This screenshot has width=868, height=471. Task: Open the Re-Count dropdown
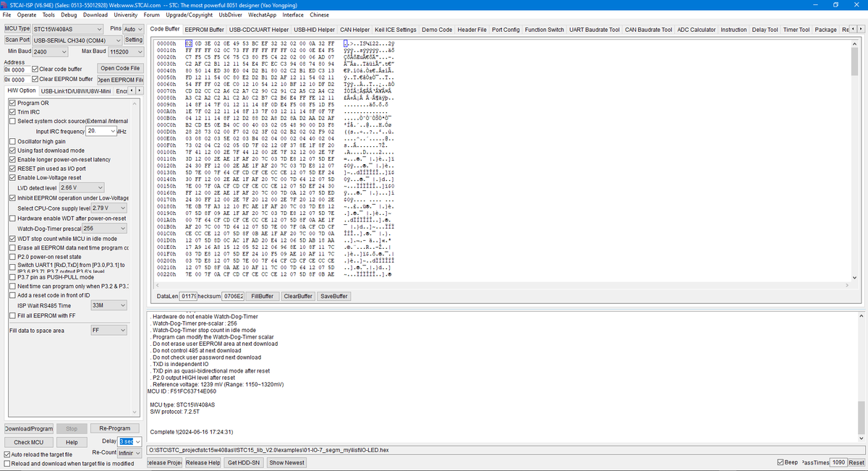[x=130, y=452]
